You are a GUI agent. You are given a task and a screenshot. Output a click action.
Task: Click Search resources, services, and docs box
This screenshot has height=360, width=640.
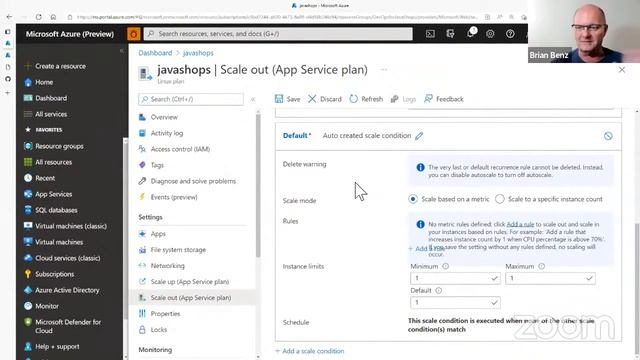(x=278, y=34)
